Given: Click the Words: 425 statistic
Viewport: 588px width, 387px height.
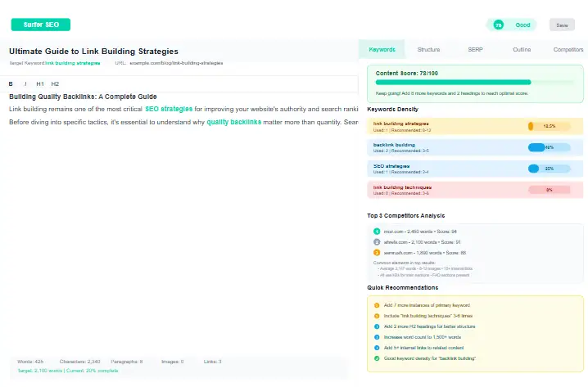Looking at the screenshot, I should click(x=30, y=362).
